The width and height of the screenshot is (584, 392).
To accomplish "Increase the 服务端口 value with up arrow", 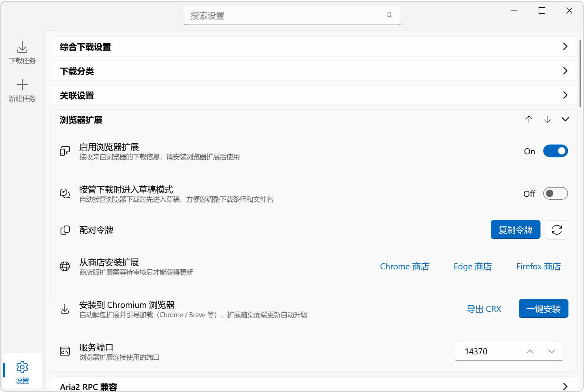I will (x=530, y=352).
